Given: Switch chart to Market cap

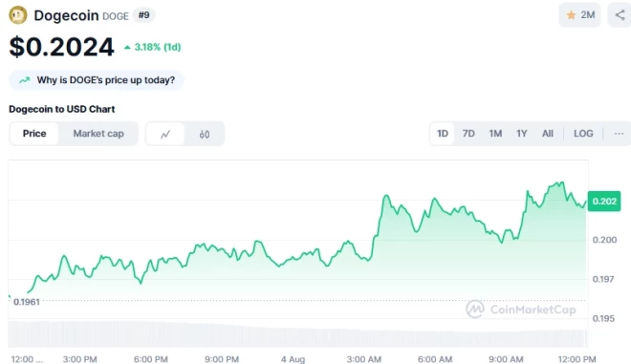Looking at the screenshot, I should (x=98, y=134).
